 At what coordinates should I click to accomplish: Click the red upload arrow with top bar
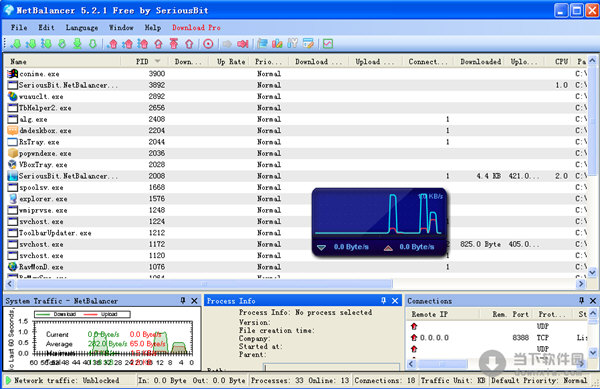pos(174,44)
